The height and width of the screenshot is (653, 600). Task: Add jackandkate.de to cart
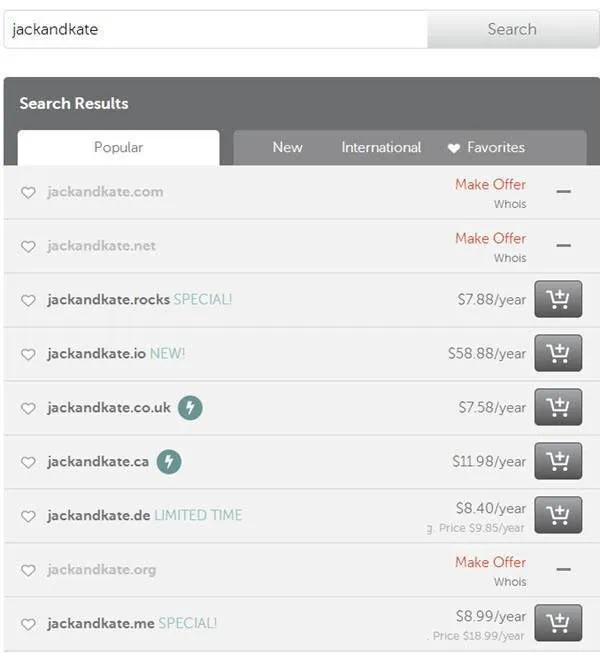click(x=558, y=515)
